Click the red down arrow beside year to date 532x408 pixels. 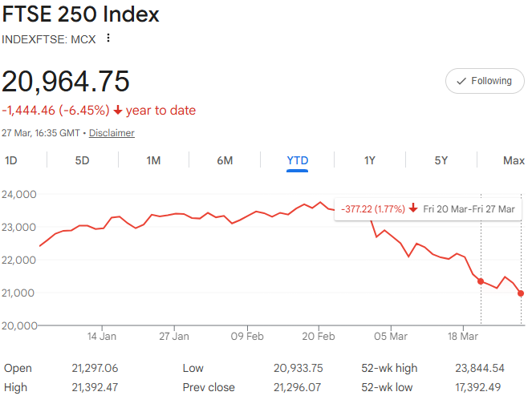click(117, 111)
